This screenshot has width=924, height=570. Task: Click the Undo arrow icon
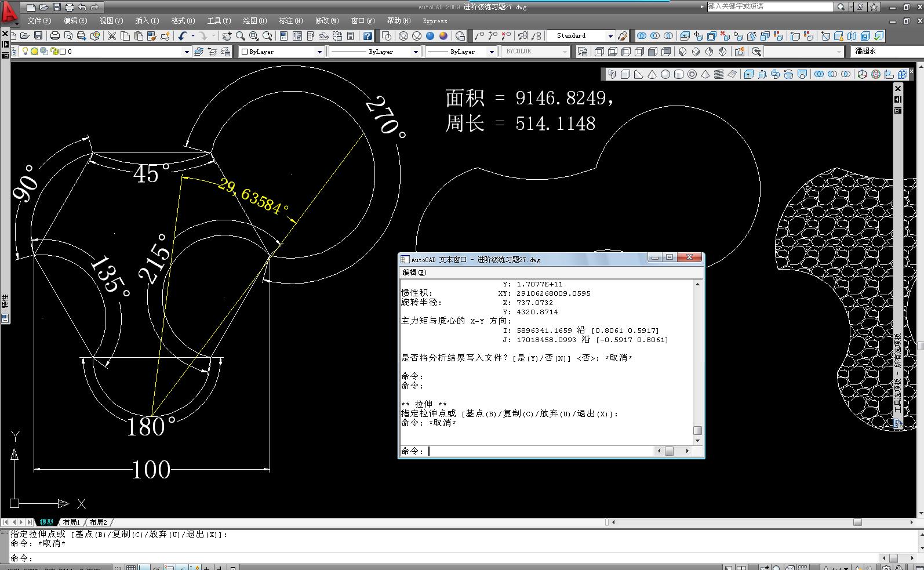(183, 36)
